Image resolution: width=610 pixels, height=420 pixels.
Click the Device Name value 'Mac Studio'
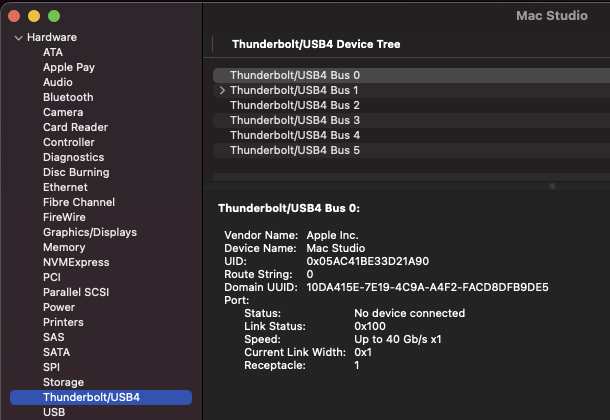pos(336,248)
